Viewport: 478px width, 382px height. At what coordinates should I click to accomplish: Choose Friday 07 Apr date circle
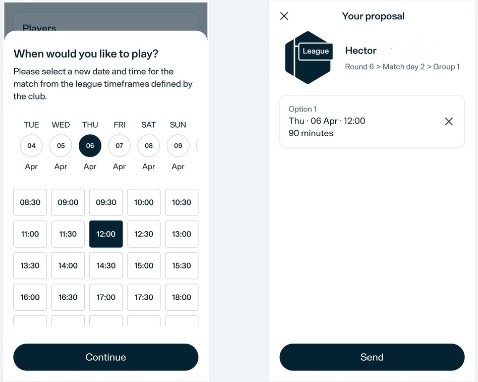pos(119,146)
